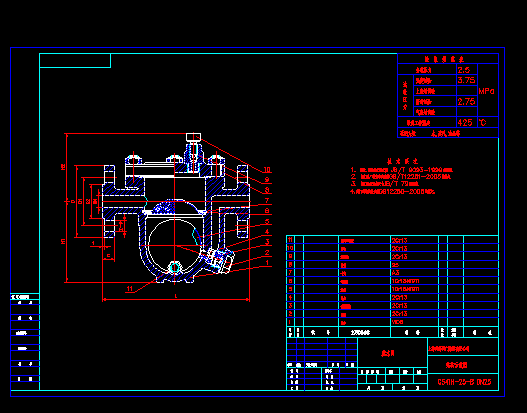Click technical requirement line 4 citing GB12250-2005
Image resolution: width=527 pixels, height=413 pixels.
pos(393,192)
